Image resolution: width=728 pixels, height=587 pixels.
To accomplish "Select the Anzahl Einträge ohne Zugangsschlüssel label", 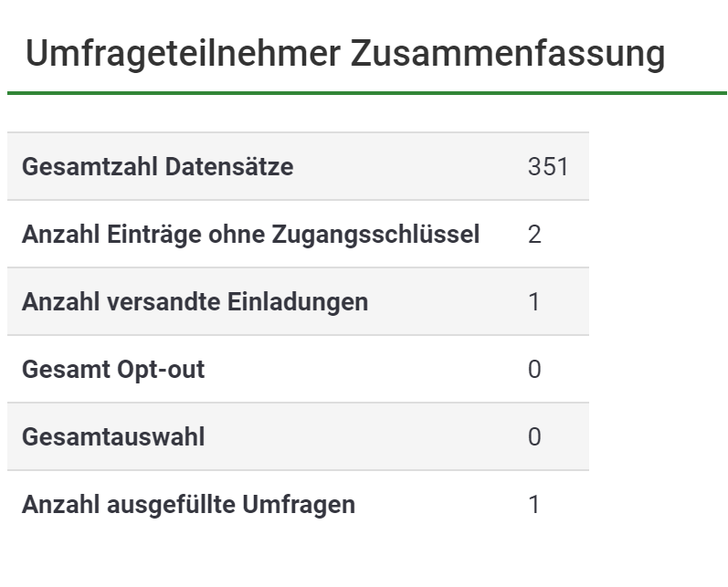I will [250, 235].
